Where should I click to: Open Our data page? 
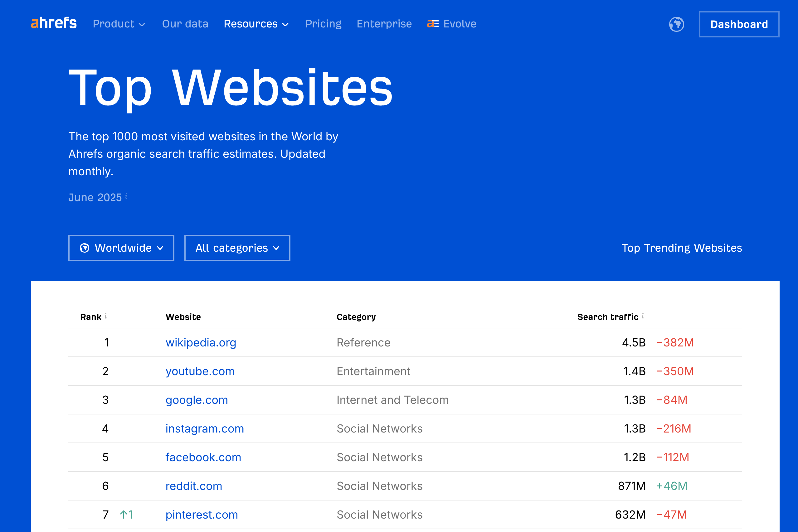click(x=185, y=24)
